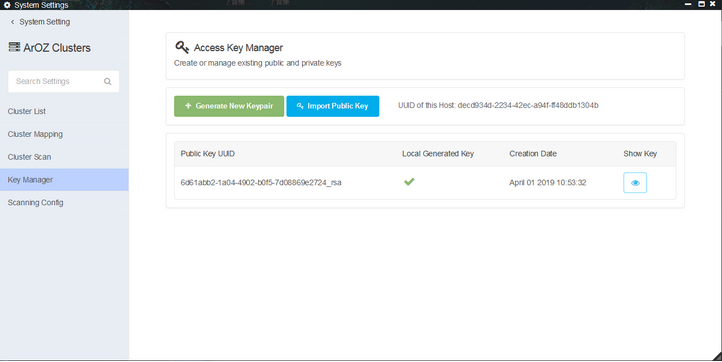The image size is (722, 362).
Task: Click creation date April 01 2019 10:53:32
Action: pyautogui.click(x=547, y=183)
